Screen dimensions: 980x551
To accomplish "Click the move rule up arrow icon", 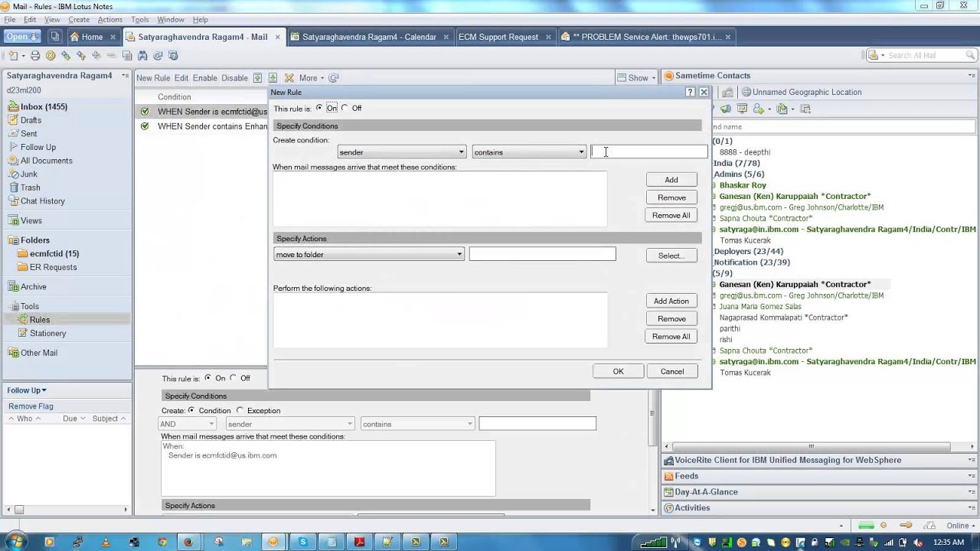I will [x=258, y=78].
